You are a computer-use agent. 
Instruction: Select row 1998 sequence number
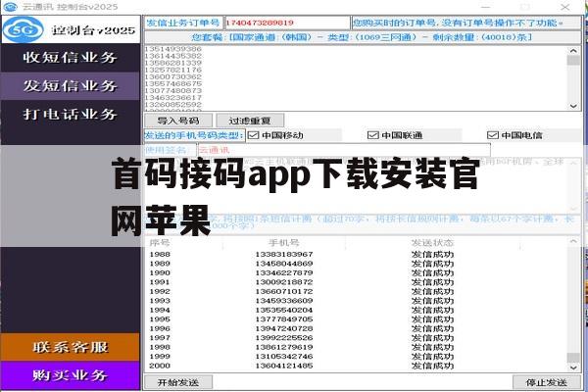(160, 347)
